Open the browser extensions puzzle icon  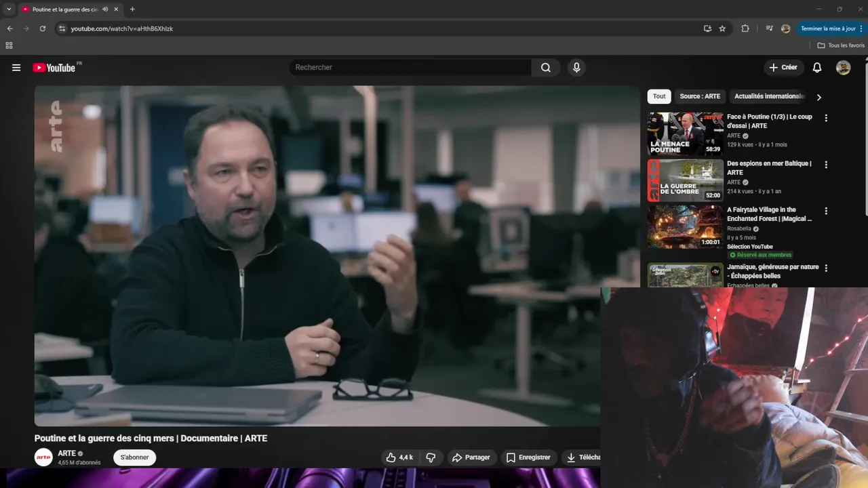[x=745, y=28]
